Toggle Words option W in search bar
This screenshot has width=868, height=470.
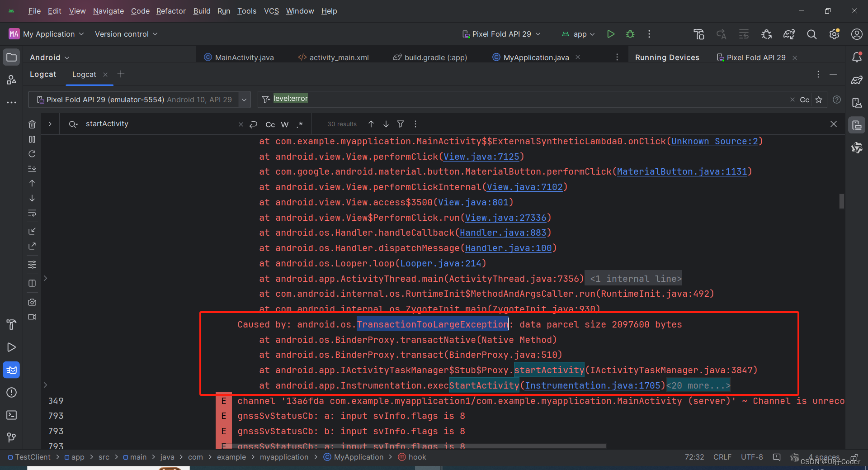click(x=285, y=124)
